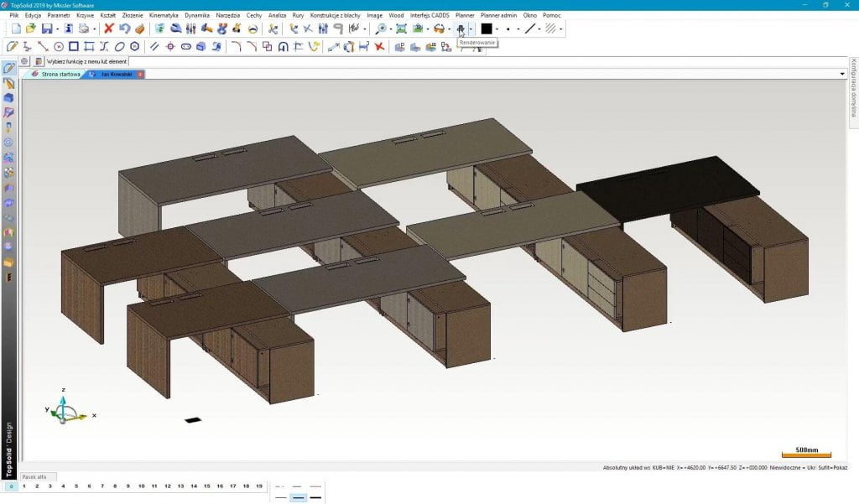Activate the Renderowanie rendering tool

coord(462,29)
